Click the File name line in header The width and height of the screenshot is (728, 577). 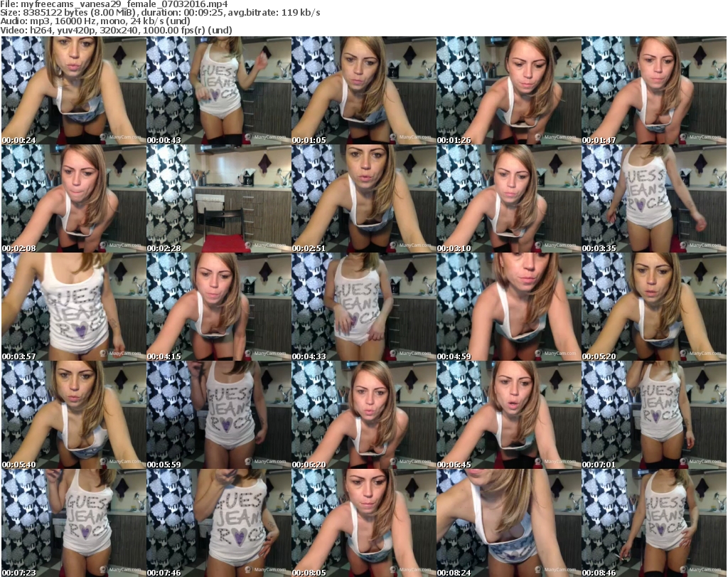[x=114, y=4]
